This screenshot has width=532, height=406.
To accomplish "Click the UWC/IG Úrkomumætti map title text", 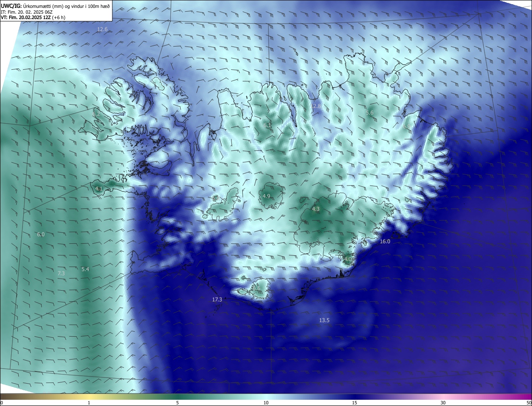I will 55,5.
